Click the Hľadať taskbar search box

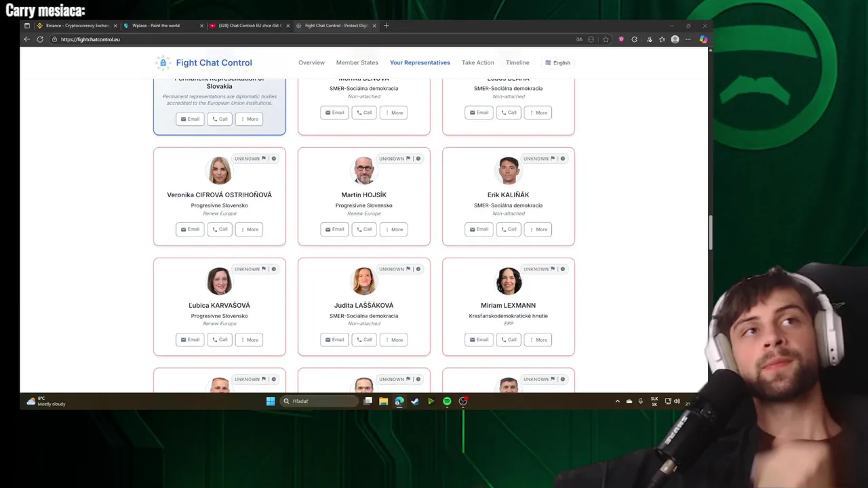pos(319,401)
